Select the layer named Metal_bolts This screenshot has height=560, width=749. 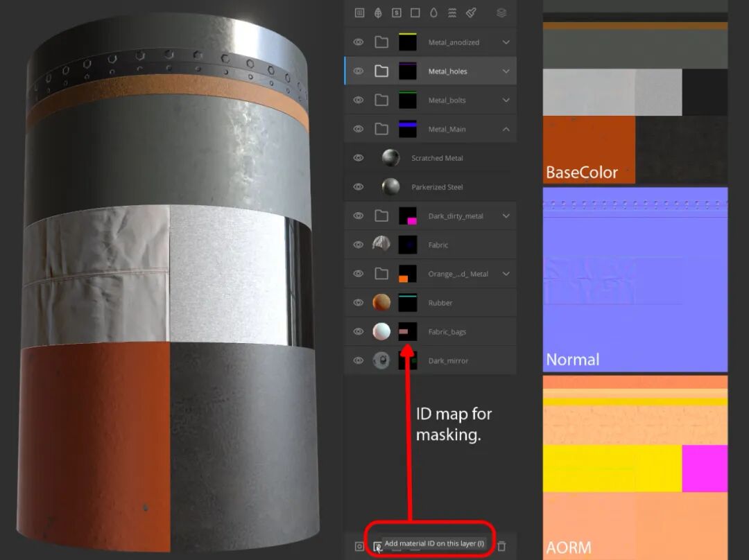coord(447,100)
